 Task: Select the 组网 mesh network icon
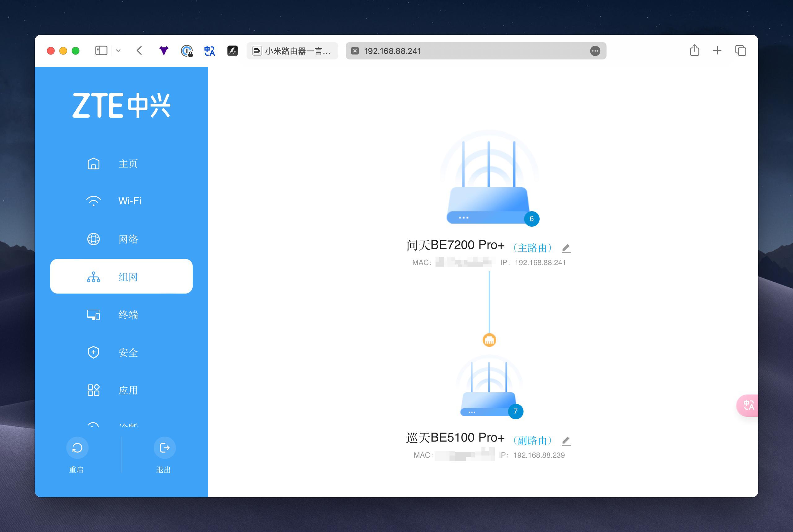(93, 277)
